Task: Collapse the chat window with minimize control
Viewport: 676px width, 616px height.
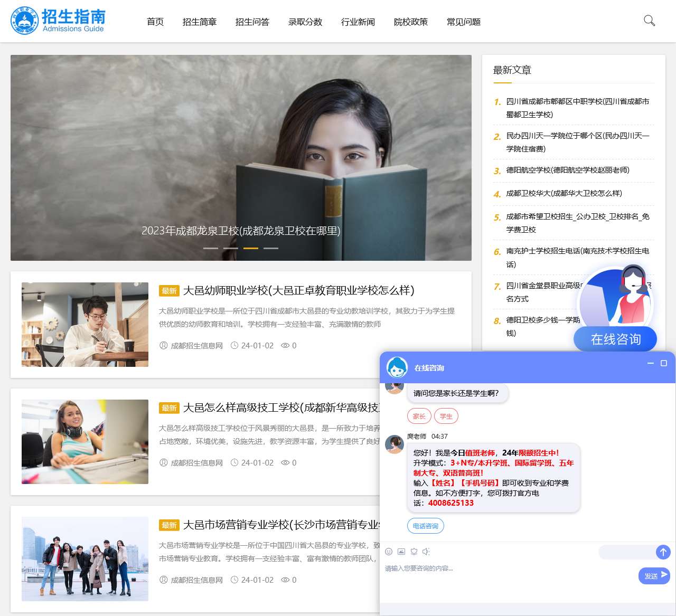Action: coord(650,364)
